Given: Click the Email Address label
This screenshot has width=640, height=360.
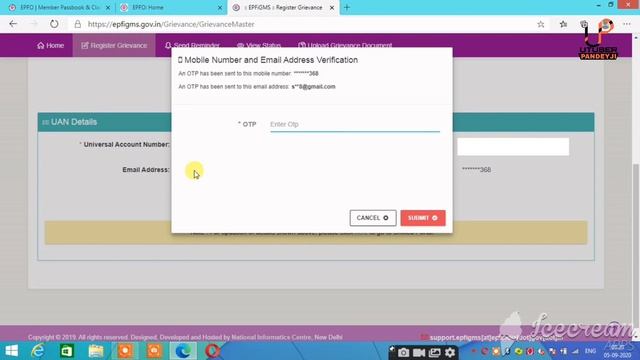Looking at the screenshot, I should 146,170.
